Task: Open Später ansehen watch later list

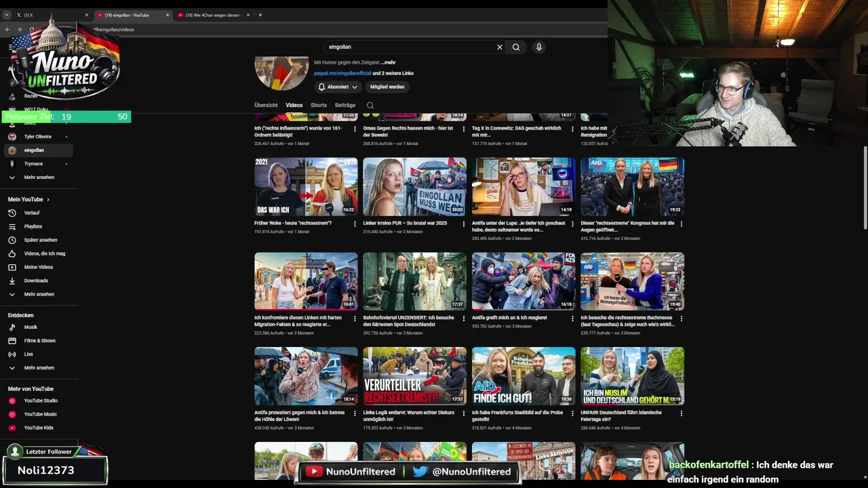Action: [39, 240]
